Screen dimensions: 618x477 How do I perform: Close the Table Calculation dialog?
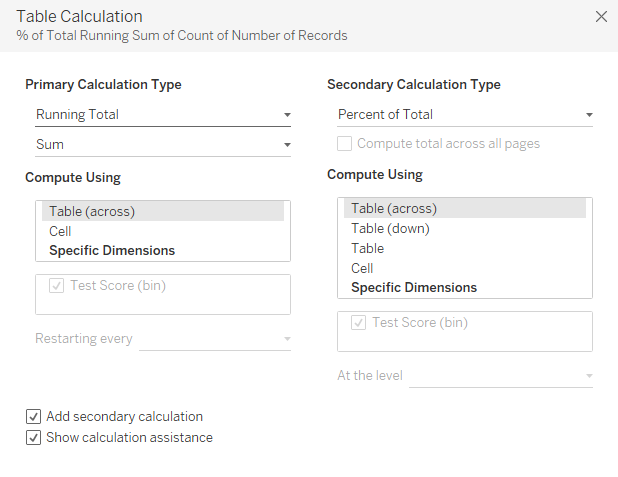pyautogui.click(x=601, y=17)
